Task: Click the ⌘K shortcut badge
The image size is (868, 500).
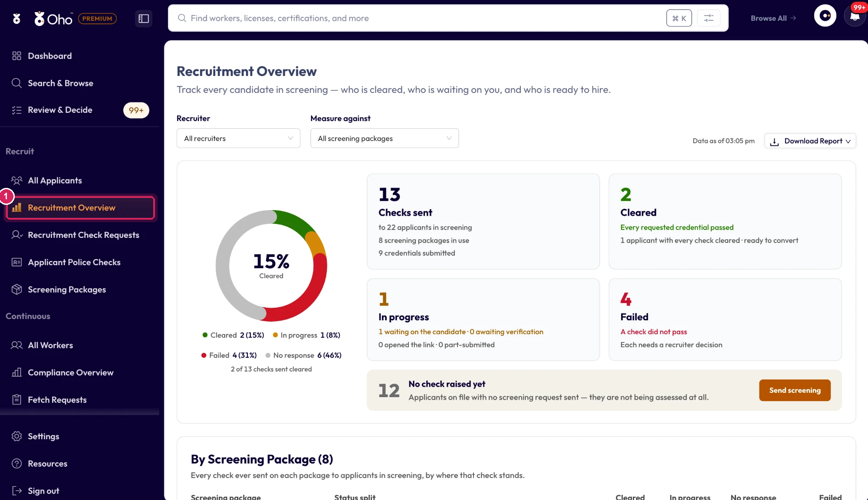Action: click(679, 18)
